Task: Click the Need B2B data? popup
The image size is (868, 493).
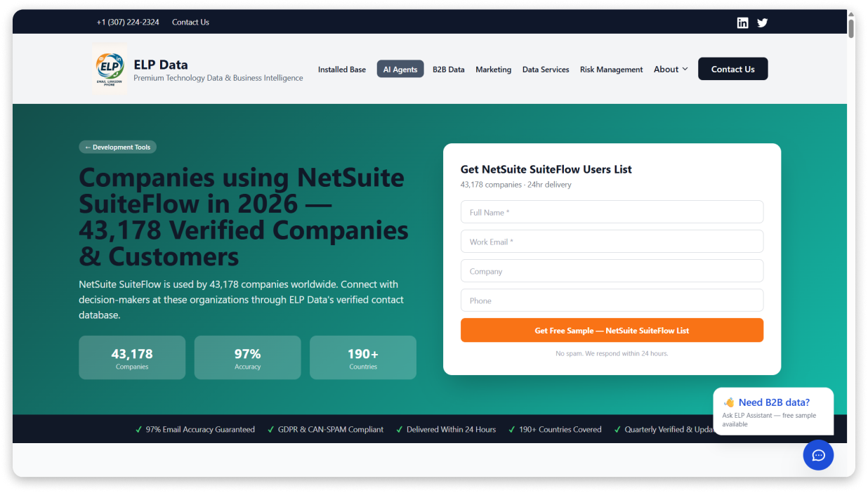Action: pos(773,412)
